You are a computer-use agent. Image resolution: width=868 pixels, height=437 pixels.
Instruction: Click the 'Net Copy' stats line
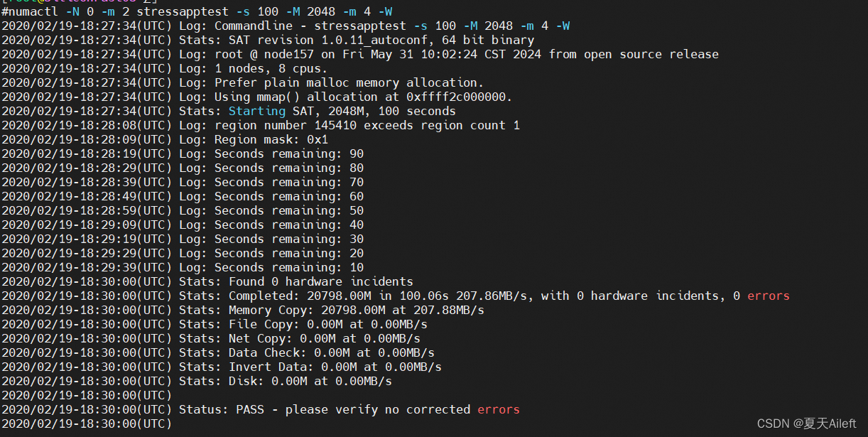point(211,338)
